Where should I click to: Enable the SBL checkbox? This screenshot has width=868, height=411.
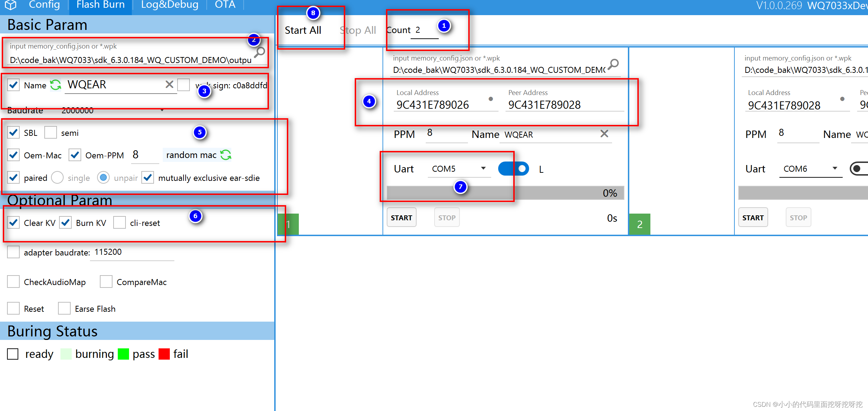(13, 131)
